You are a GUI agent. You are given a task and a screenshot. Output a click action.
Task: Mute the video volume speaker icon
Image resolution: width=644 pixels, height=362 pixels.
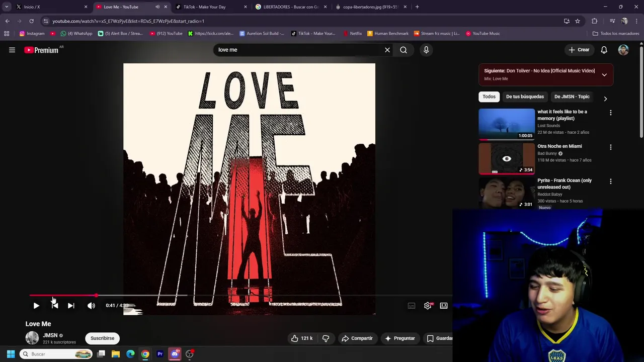point(91,306)
